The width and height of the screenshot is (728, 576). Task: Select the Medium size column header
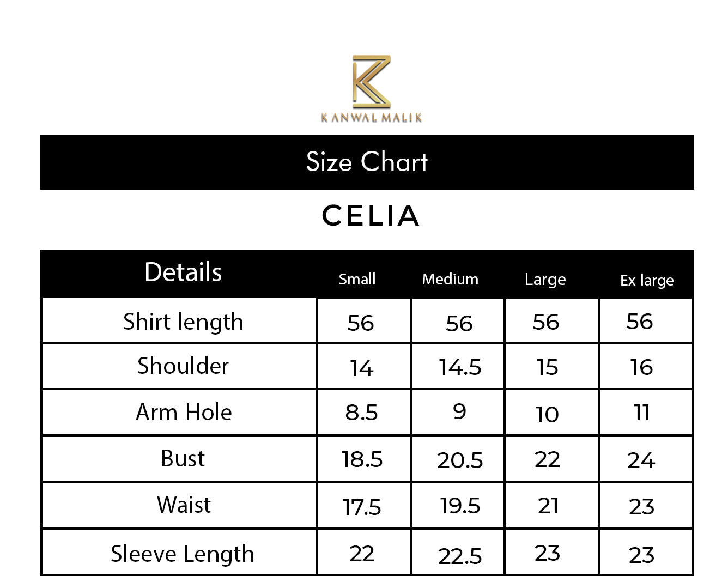tap(450, 279)
